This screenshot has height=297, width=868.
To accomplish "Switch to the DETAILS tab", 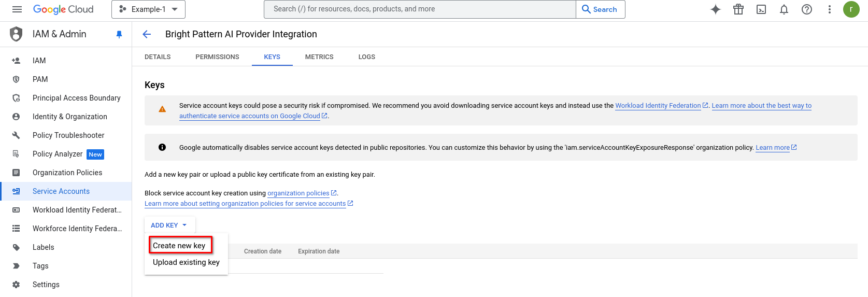I will click(x=158, y=57).
